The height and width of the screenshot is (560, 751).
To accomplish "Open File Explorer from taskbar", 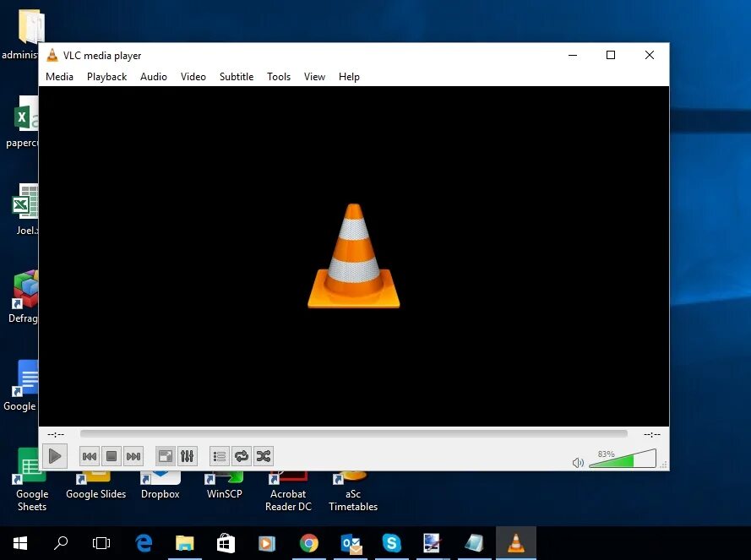I will (185, 543).
